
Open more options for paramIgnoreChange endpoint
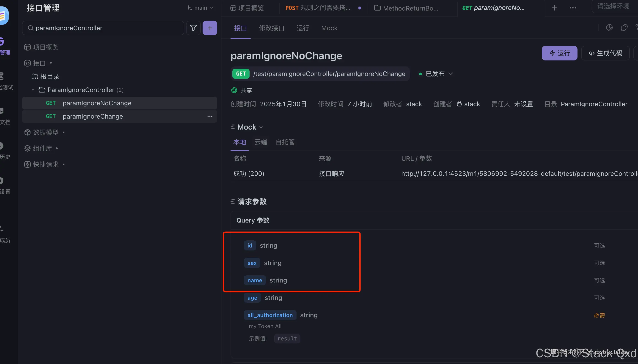point(210,116)
